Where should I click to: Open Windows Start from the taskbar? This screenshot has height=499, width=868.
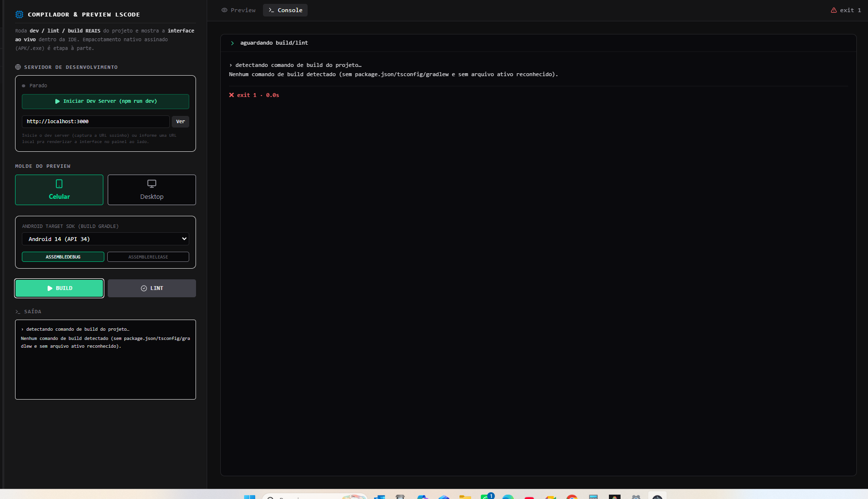(249, 497)
